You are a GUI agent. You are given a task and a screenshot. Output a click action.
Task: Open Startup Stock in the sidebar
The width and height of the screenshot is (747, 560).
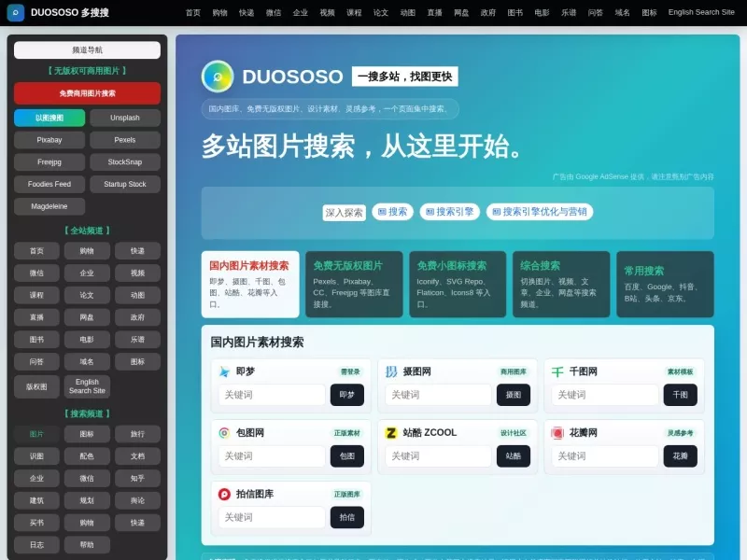point(125,184)
